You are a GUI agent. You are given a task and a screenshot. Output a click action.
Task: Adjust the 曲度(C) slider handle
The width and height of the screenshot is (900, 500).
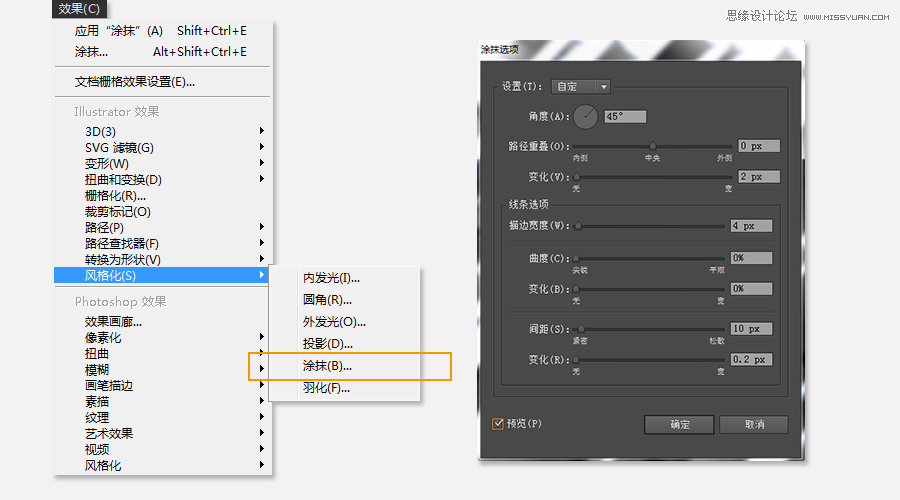point(576,258)
